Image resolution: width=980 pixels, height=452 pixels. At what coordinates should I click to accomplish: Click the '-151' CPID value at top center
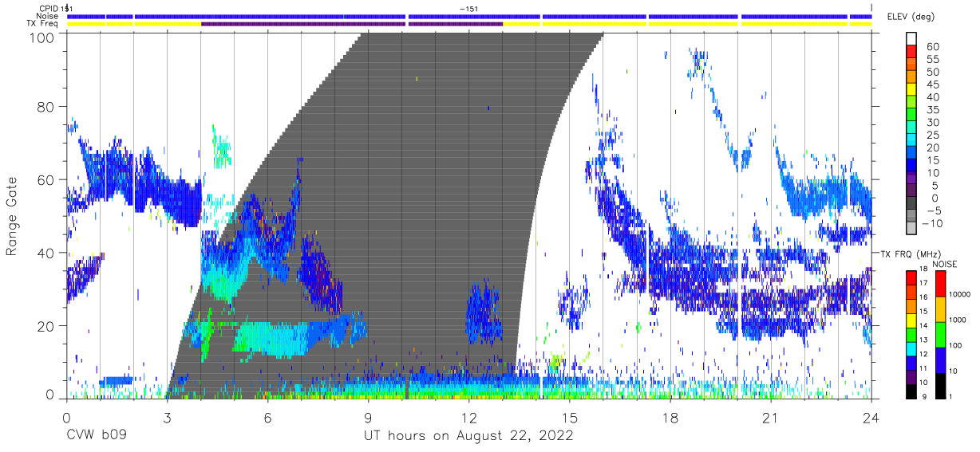pyautogui.click(x=469, y=8)
